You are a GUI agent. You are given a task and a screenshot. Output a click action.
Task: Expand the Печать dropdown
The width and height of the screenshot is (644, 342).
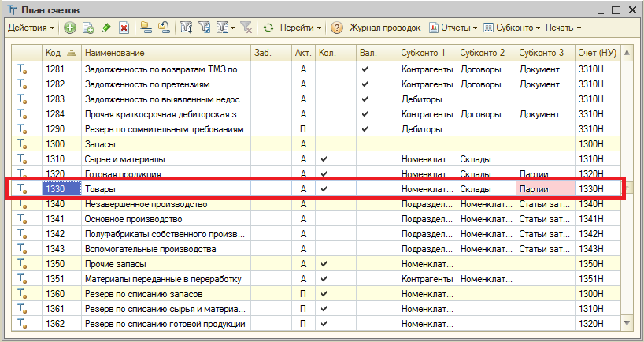(x=562, y=28)
